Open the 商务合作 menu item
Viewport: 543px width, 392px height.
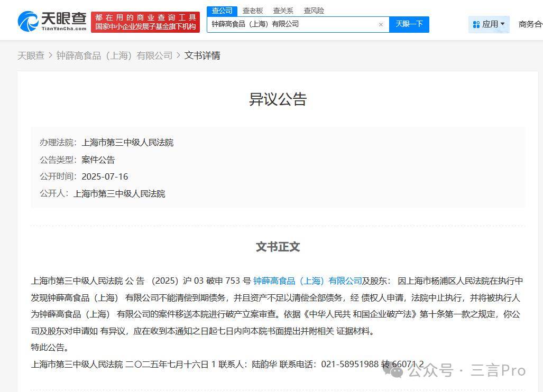click(x=530, y=24)
